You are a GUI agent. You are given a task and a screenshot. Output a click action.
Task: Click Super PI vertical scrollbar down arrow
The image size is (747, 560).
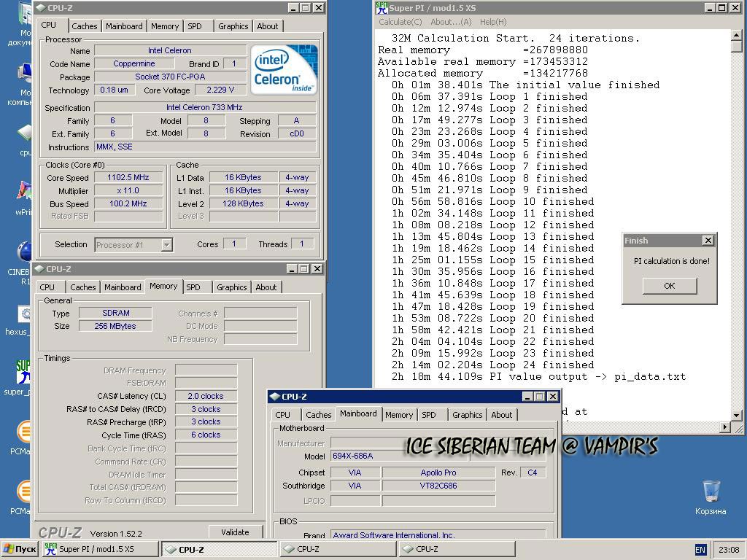pyautogui.click(x=737, y=415)
